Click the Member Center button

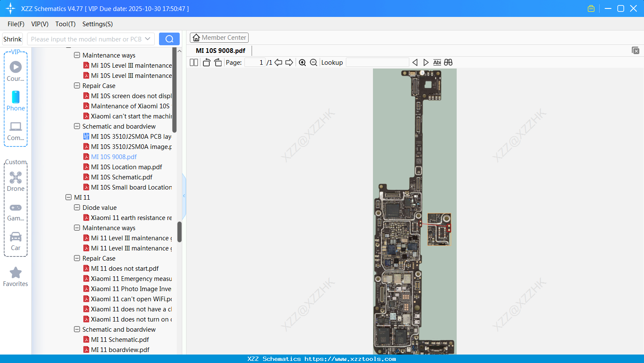tap(219, 38)
